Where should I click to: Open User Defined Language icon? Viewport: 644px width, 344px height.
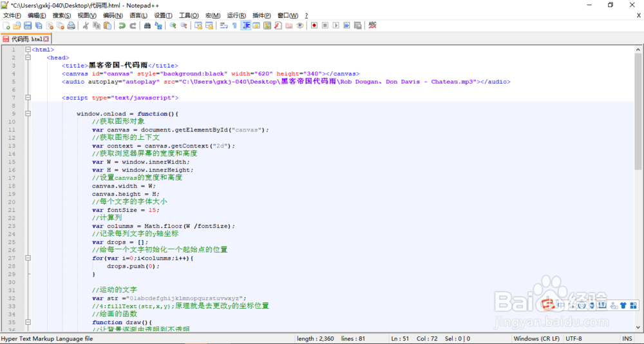(x=256, y=26)
